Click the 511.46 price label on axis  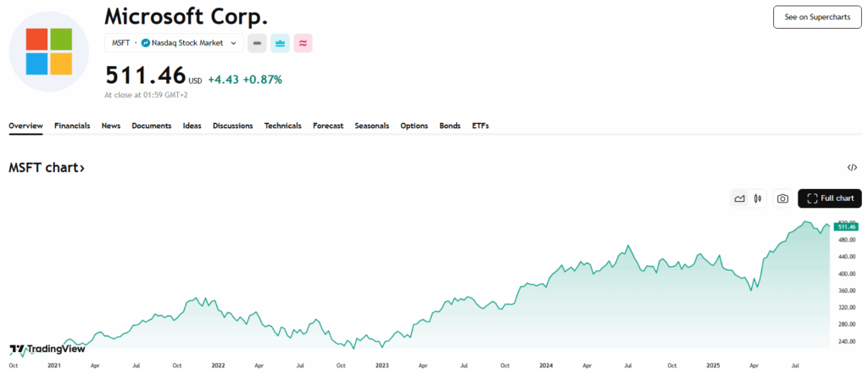(x=846, y=226)
